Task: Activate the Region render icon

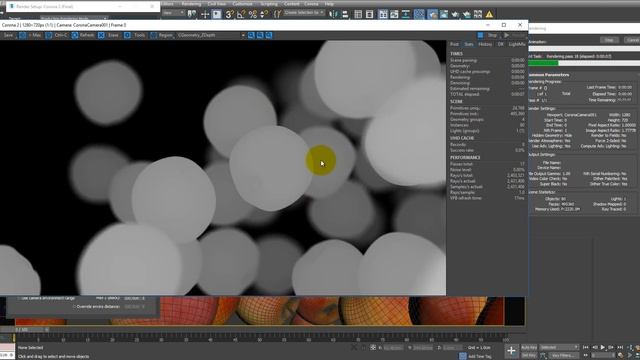Action: coord(153,36)
